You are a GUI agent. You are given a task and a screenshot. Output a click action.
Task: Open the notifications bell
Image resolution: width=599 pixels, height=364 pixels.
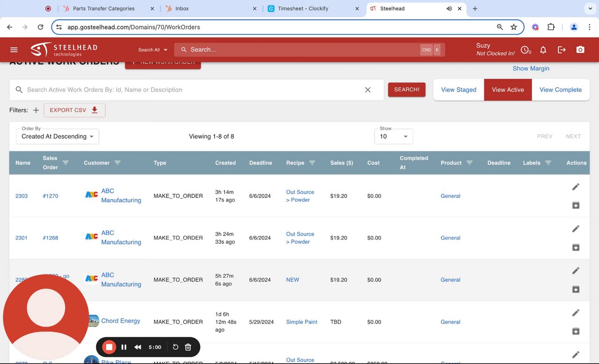click(x=543, y=50)
